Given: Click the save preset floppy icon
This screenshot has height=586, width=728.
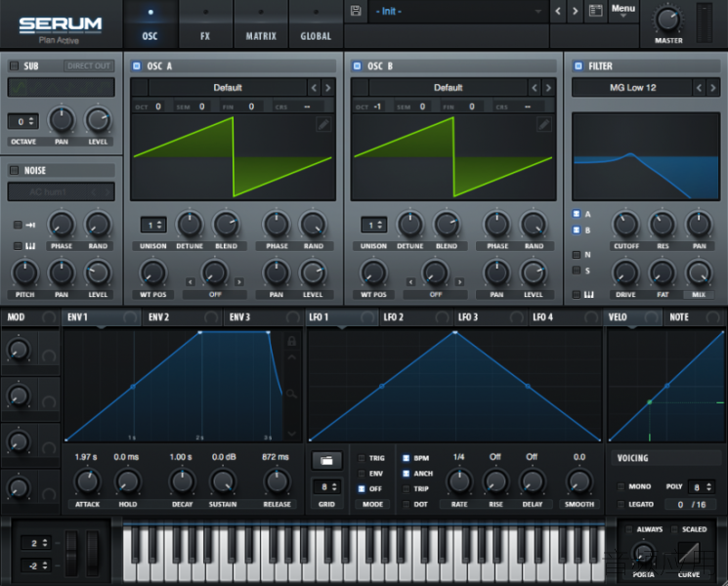Looking at the screenshot, I should (x=356, y=11).
